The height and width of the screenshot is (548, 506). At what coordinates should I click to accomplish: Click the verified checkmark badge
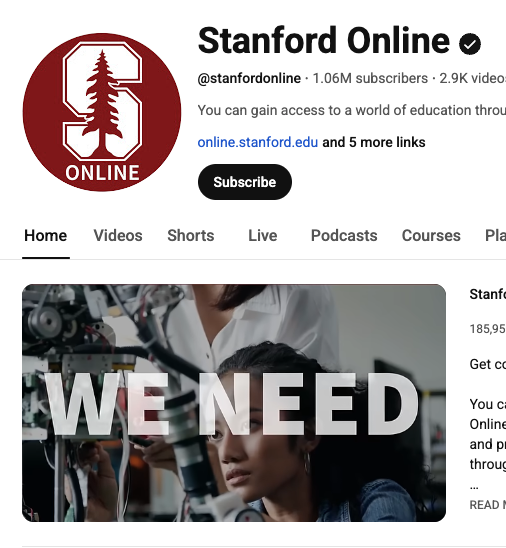click(x=470, y=44)
